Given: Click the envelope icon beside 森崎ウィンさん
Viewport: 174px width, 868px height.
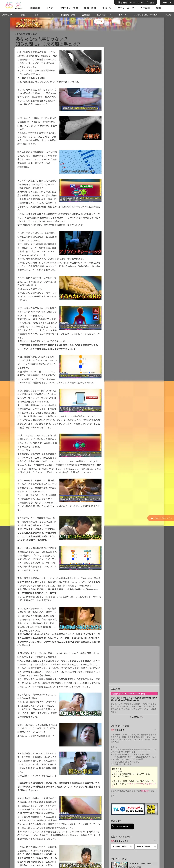Looking at the screenshot, I should pyautogui.click(x=112, y=841).
